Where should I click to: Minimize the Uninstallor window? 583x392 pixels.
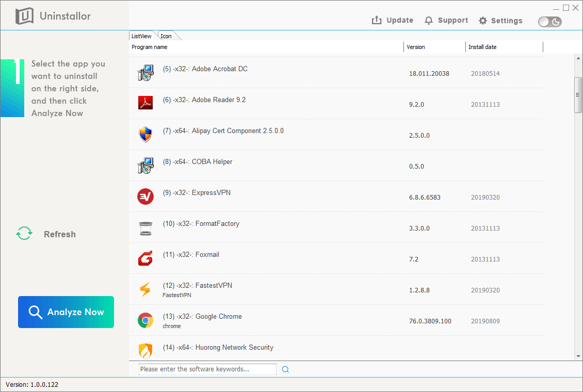click(x=556, y=8)
